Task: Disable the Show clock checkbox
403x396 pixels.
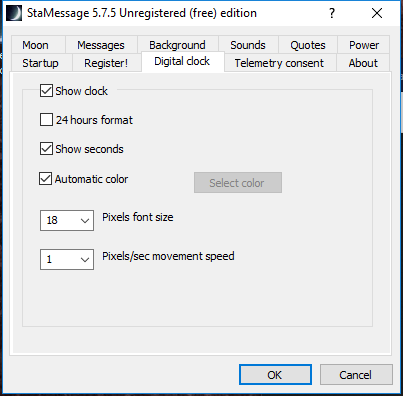Action: [x=46, y=91]
